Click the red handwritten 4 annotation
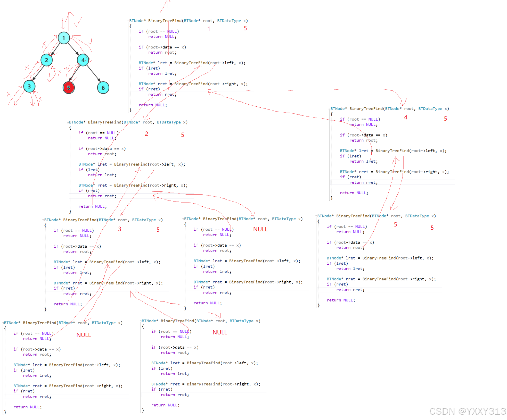This screenshot has height=420, width=507. tap(405, 117)
